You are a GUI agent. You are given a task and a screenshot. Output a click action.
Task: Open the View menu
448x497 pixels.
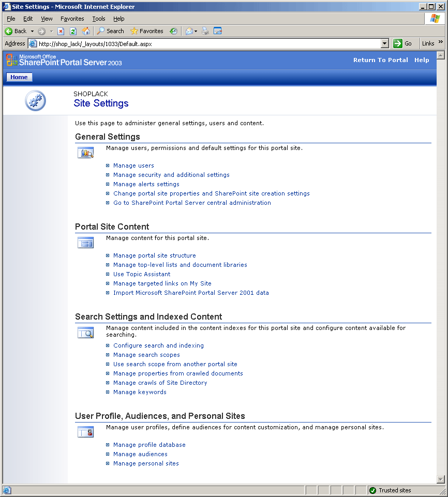point(47,19)
